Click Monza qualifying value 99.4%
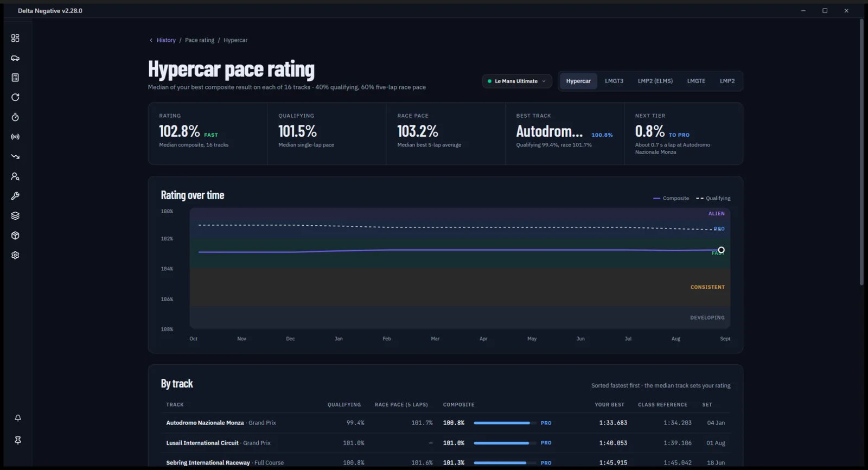This screenshot has width=868, height=470. pos(355,423)
